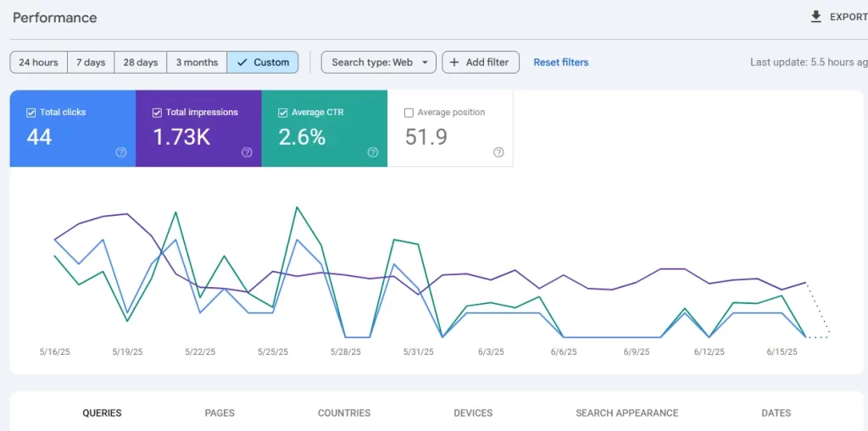Choose the 24 hours date range
This screenshot has height=431, width=868.
click(39, 63)
